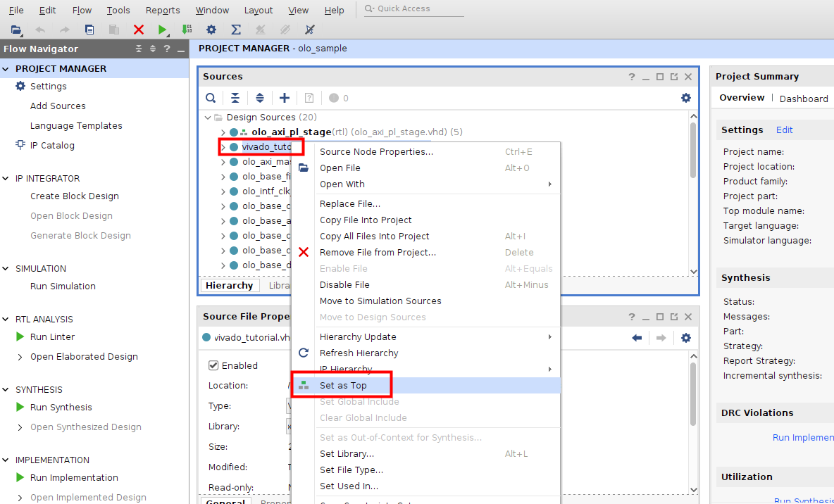
Task: Search sources with the magnifier icon
Action: [x=211, y=98]
